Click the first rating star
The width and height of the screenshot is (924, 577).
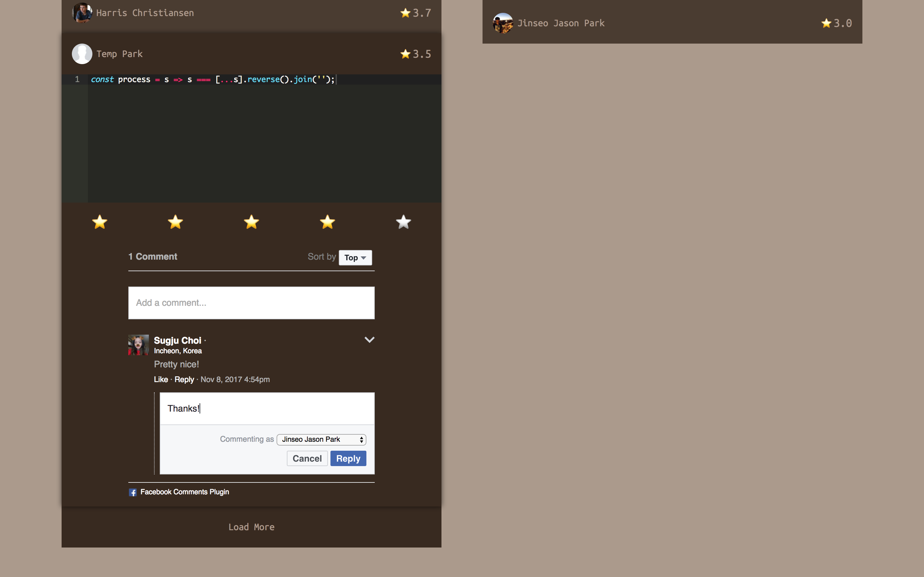[100, 222]
